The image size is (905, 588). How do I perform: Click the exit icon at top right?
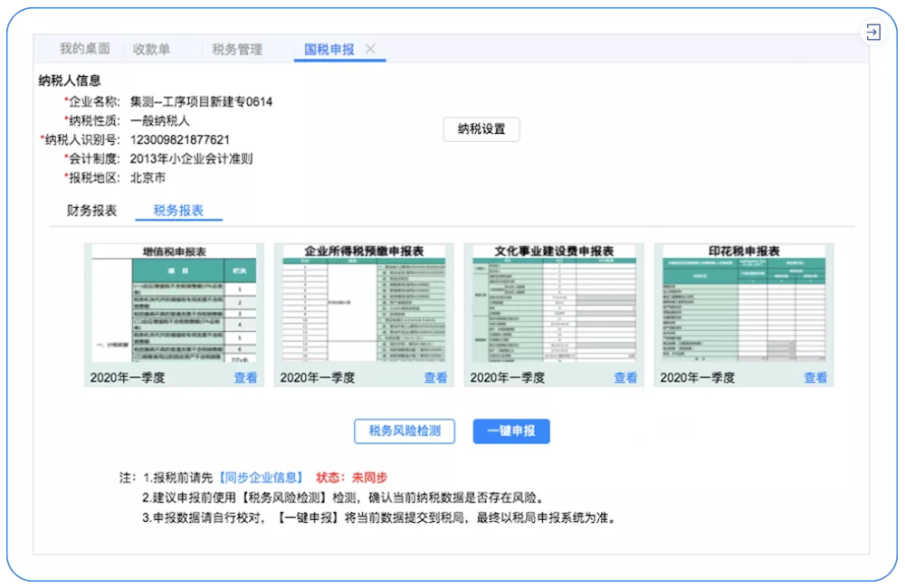(x=872, y=32)
